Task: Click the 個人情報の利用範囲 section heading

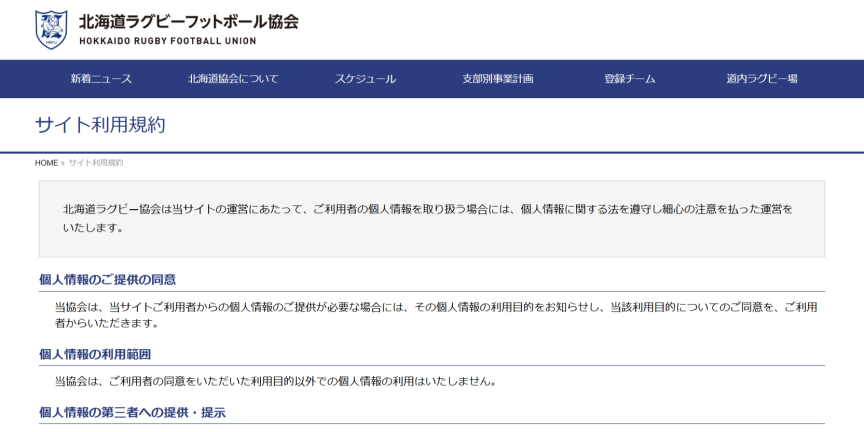Action: pos(94,354)
